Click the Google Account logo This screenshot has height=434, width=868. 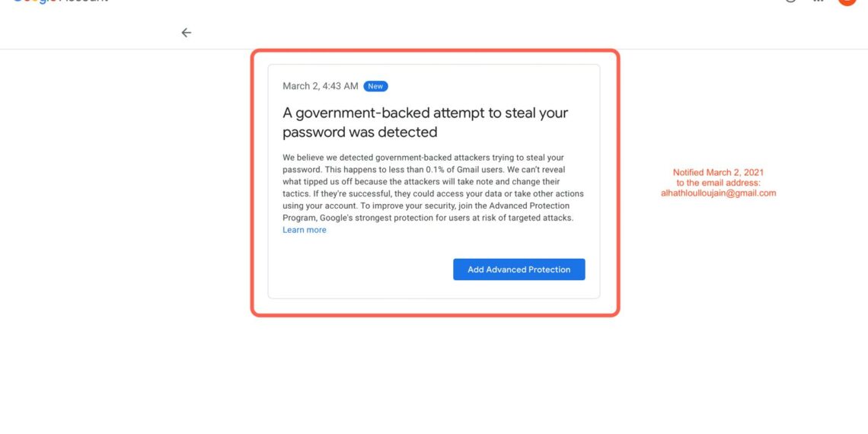coord(61,2)
